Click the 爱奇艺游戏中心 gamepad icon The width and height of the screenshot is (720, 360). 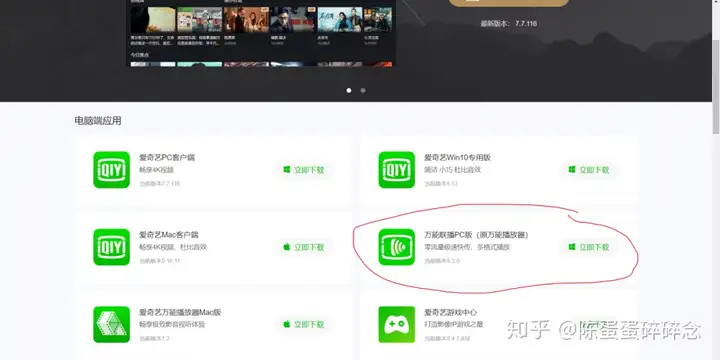(x=397, y=325)
